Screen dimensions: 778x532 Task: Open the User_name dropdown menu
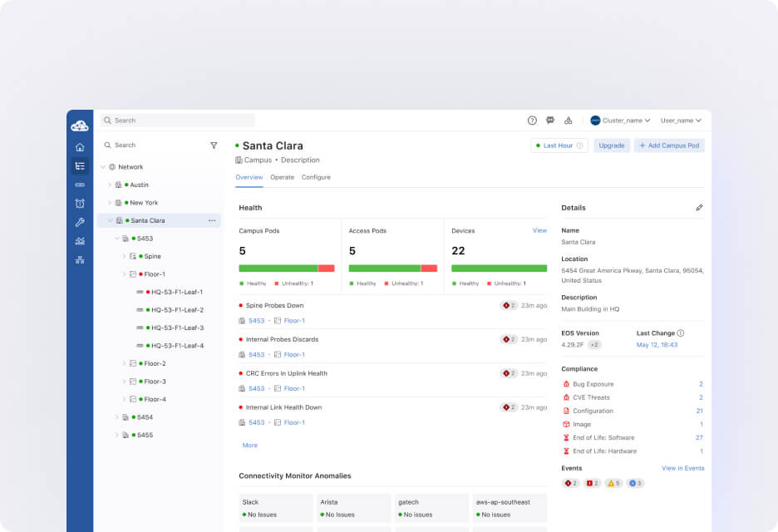[x=681, y=121]
